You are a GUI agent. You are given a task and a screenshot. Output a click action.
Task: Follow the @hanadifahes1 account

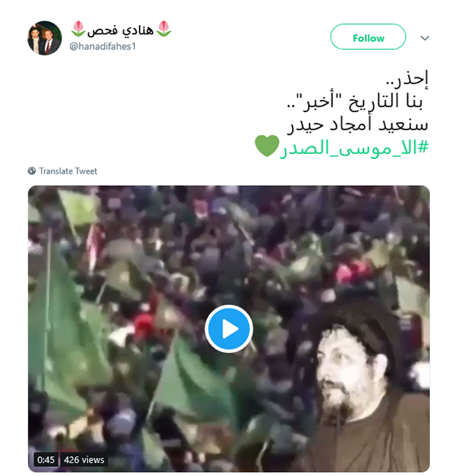pos(368,36)
